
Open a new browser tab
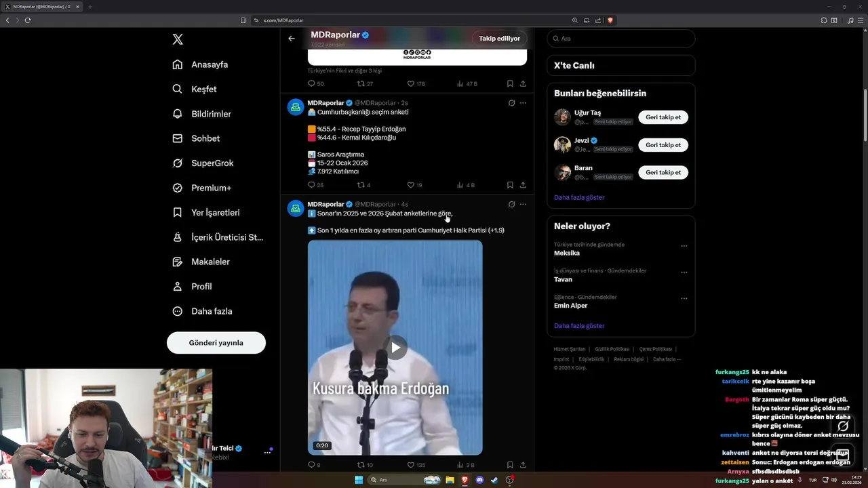[x=90, y=7]
